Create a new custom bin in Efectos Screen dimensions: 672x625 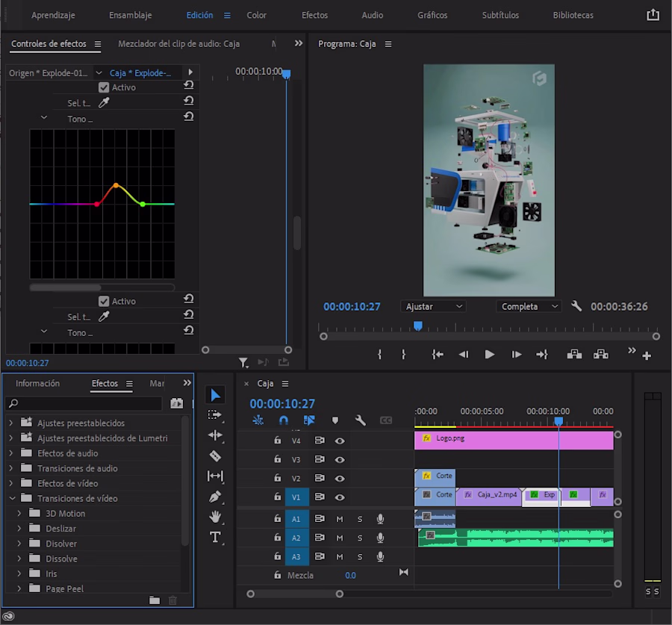[x=155, y=600]
